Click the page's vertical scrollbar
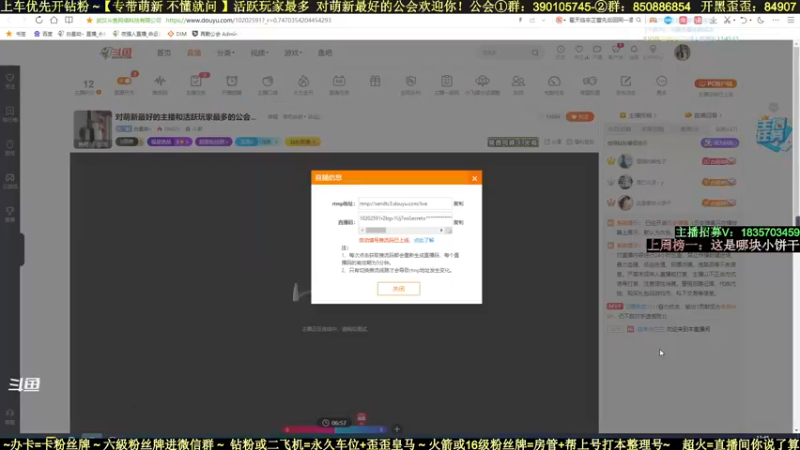800x450 pixels. coord(796,237)
